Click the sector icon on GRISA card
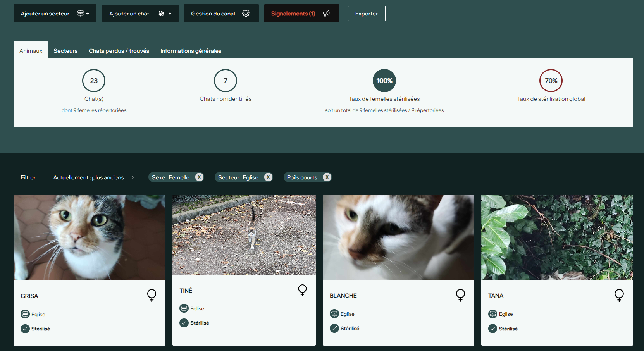Image resolution: width=644 pixels, height=351 pixels. click(25, 314)
